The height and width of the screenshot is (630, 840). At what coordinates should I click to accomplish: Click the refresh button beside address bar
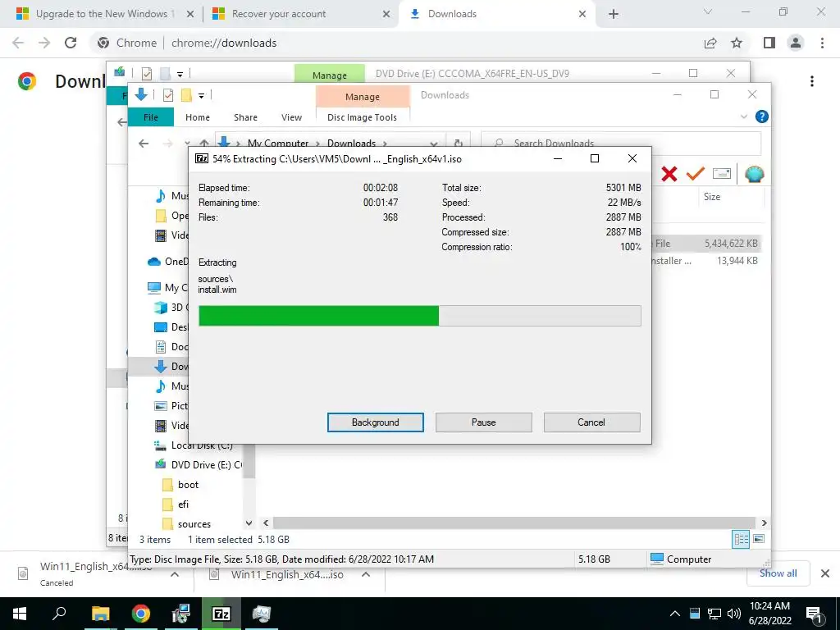458,143
